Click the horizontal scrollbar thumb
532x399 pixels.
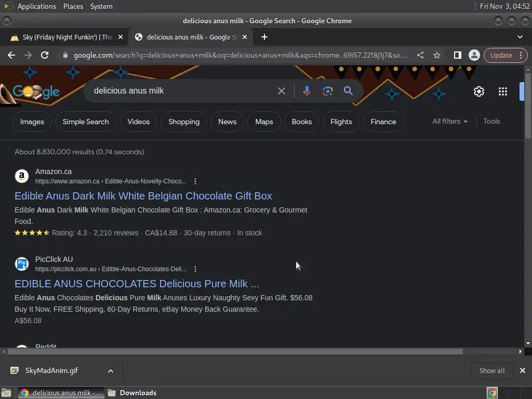tap(235, 352)
